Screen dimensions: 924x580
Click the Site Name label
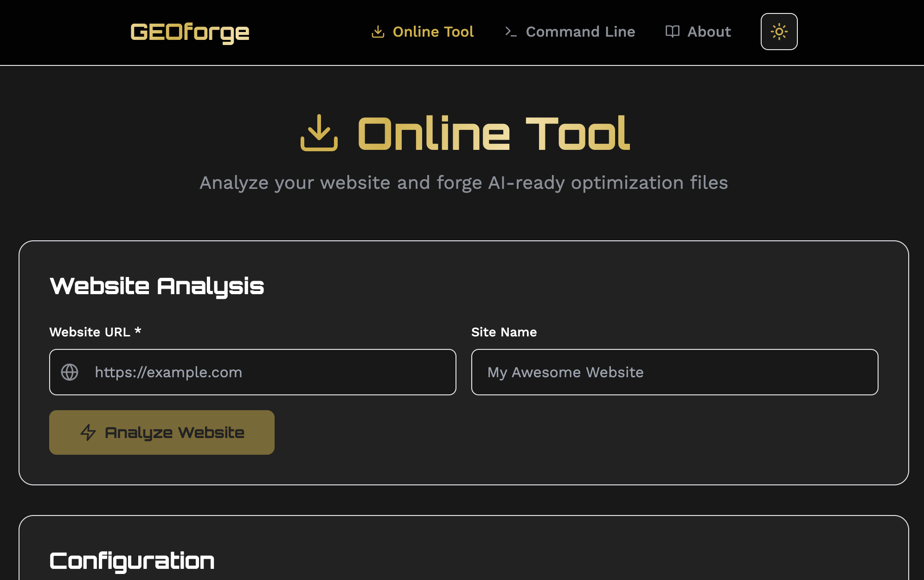(x=504, y=332)
